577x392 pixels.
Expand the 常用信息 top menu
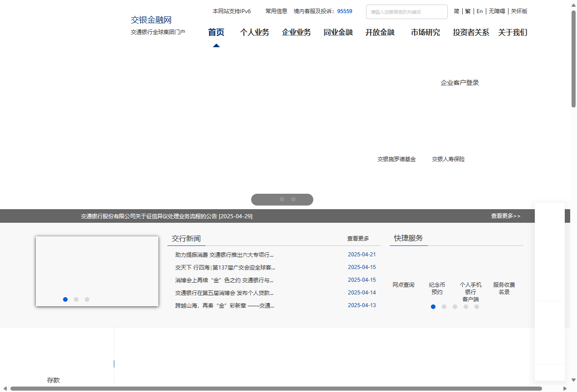click(276, 11)
